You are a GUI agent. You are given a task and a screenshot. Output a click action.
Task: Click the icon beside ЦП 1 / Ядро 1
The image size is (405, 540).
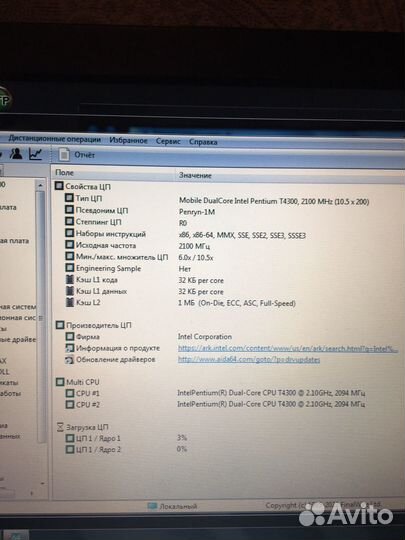(x=70, y=438)
